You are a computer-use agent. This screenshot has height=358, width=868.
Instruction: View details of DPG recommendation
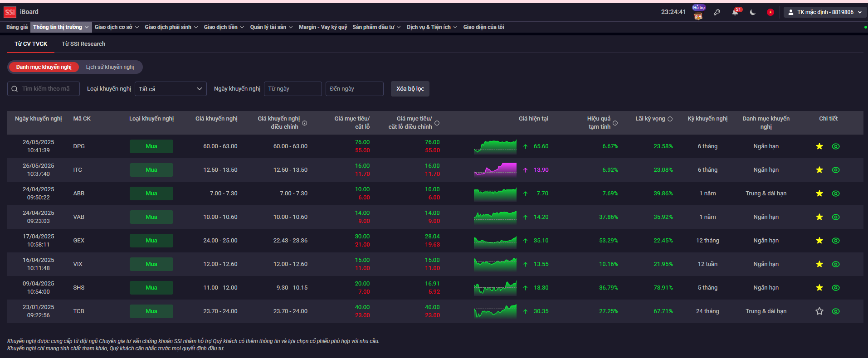835,146
